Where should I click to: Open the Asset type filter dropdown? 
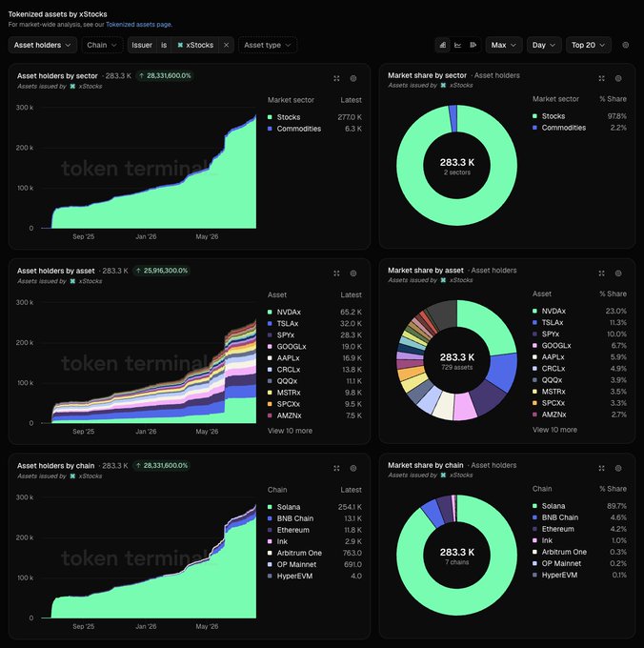tap(268, 45)
